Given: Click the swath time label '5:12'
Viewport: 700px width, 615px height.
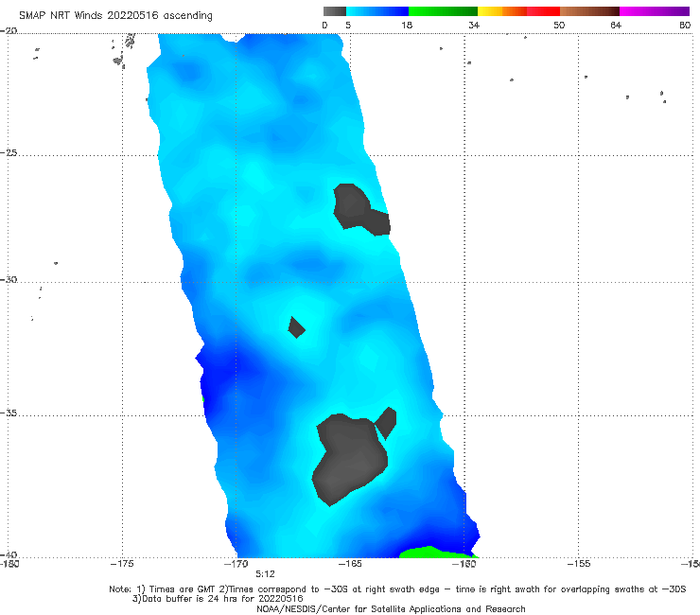Looking at the screenshot, I should [265, 574].
